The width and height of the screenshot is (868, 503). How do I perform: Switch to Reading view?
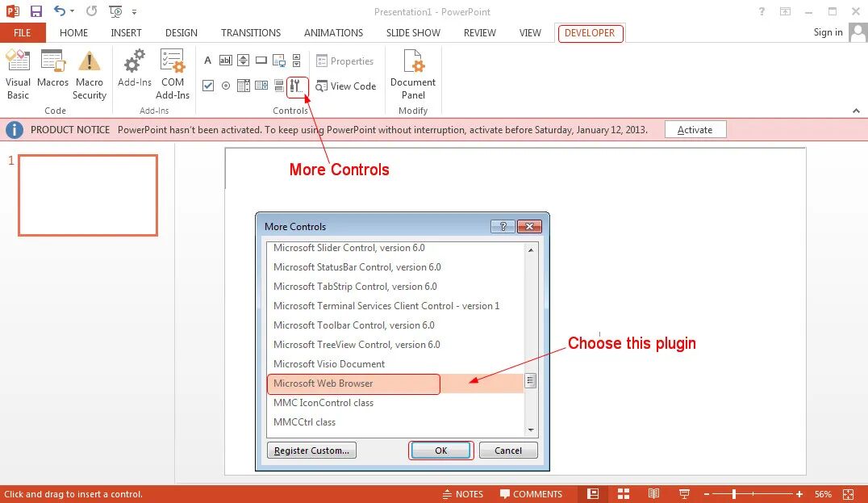tap(653, 494)
